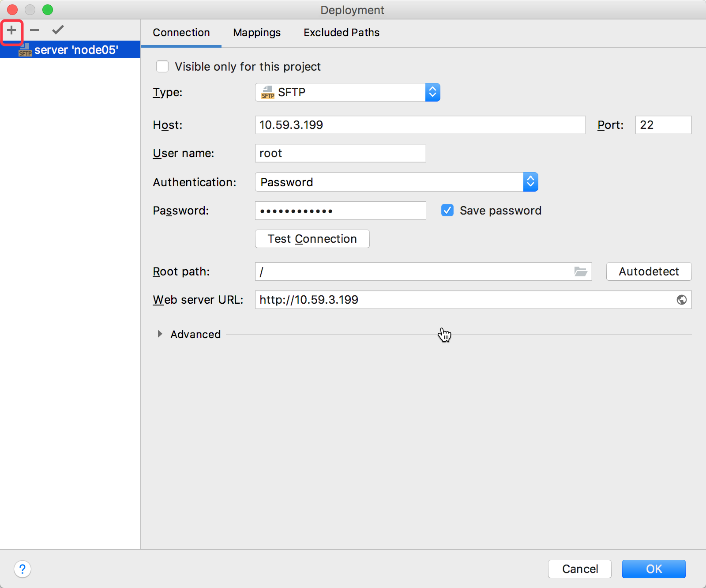The image size is (706, 588).
Task: Click the checkmark use-as-default icon
Action: click(x=58, y=30)
